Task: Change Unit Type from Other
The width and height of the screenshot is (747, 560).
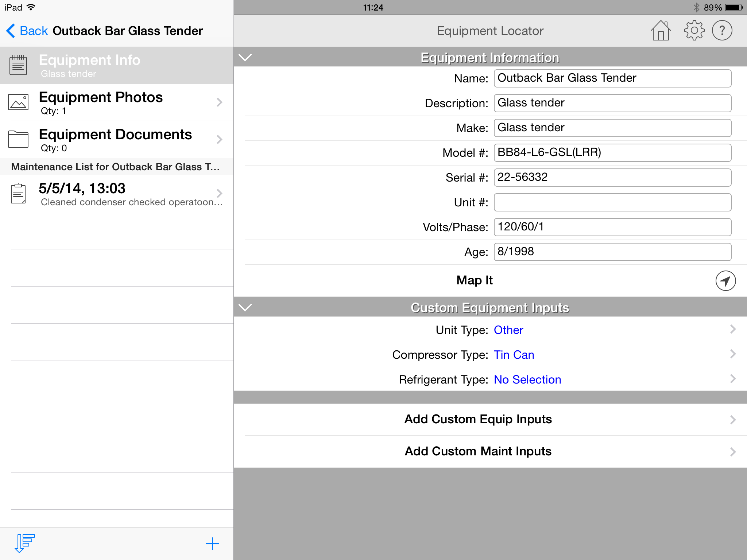Action: pyautogui.click(x=491, y=330)
